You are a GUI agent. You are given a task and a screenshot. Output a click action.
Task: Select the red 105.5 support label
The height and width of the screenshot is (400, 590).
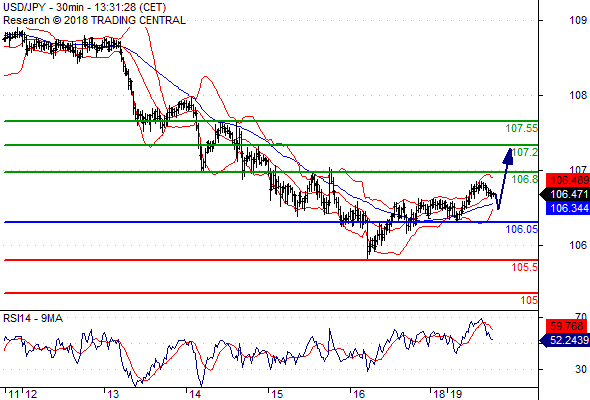pos(525,268)
